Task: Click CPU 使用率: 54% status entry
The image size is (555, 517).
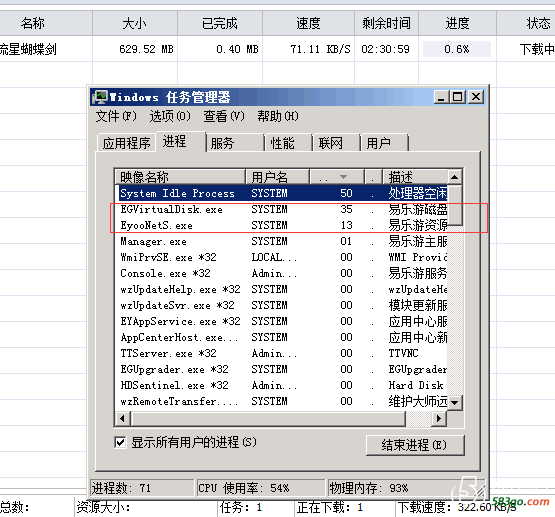Action: [261, 488]
